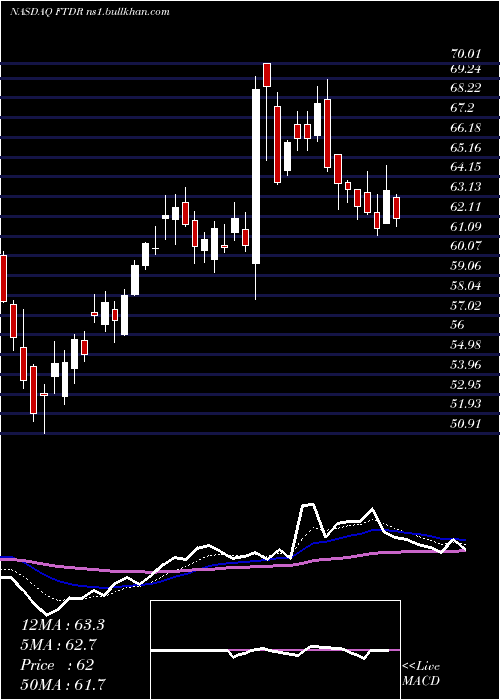Click the NASDAQ FTDR ns1.bullkhan.com title text

pyautogui.click(x=89, y=12)
